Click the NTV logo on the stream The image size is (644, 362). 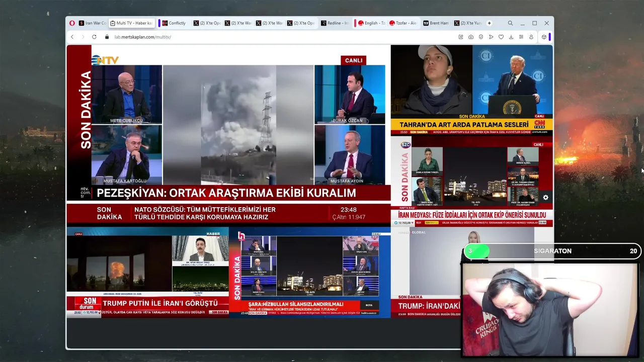pyautogui.click(x=105, y=60)
